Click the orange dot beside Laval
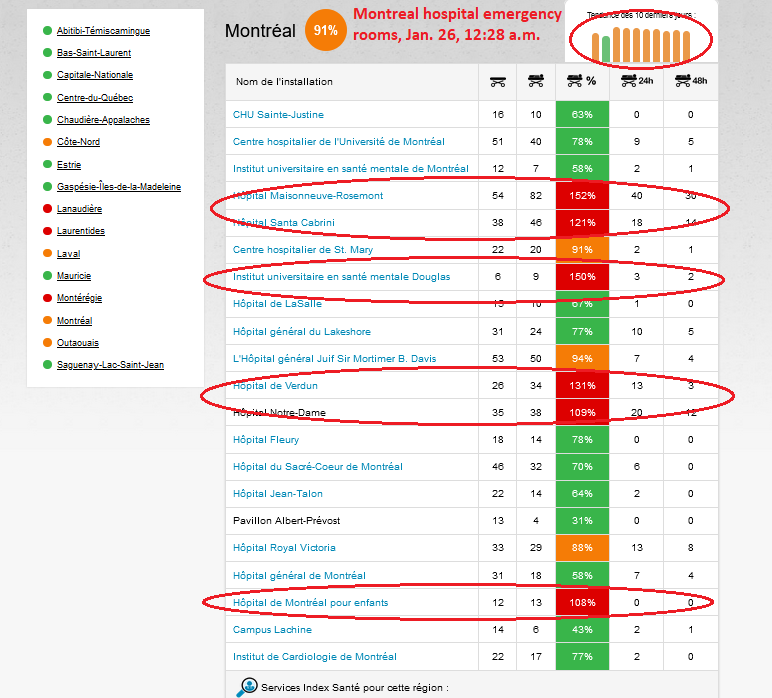The width and height of the screenshot is (772, 698). [x=47, y=254]
